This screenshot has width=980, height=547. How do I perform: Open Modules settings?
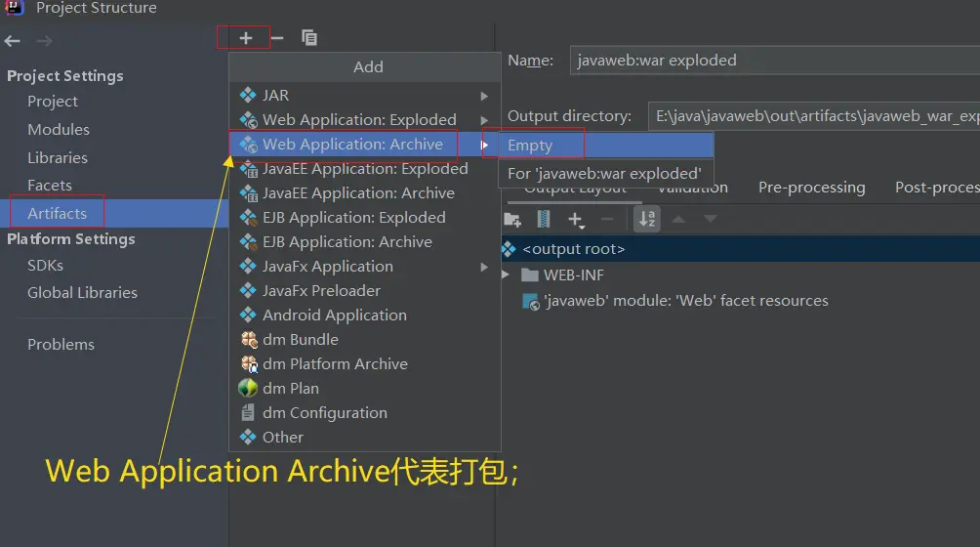(x=59, y=129)
